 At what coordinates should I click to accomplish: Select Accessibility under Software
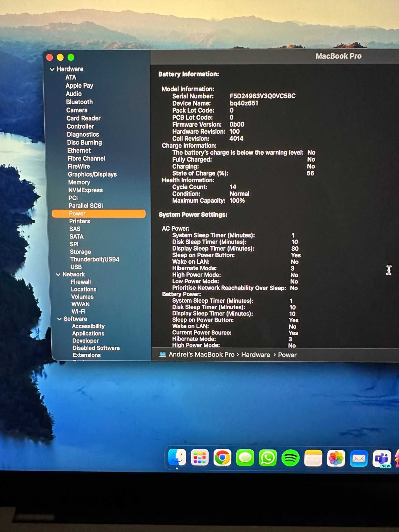coord(88,326)
